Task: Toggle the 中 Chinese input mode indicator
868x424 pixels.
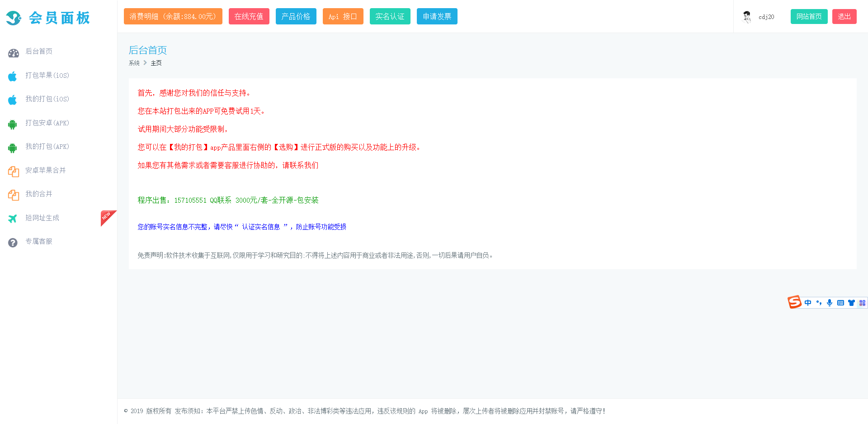Action: pyautogui.click(x=808, y=303)
